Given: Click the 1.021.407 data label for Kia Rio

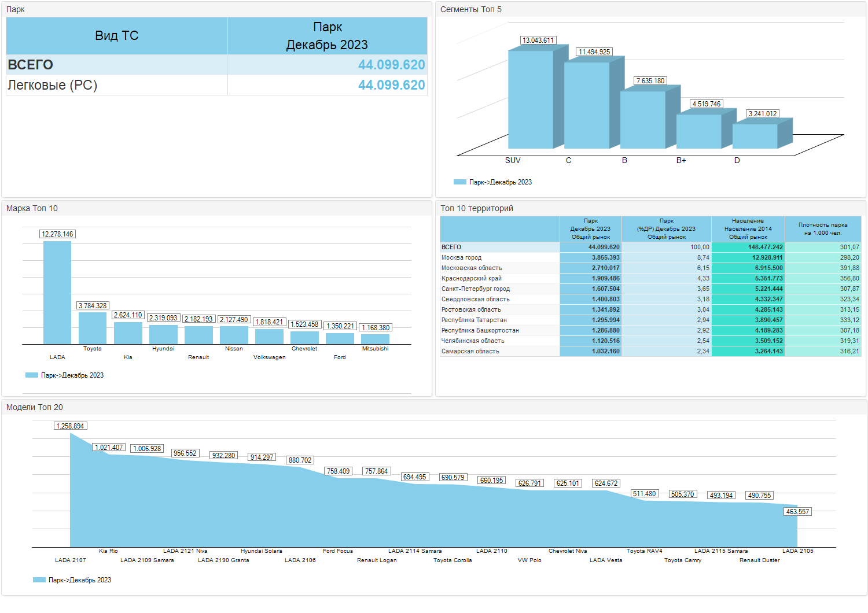Looking at the screenshot, I should (x=109, y=448).
